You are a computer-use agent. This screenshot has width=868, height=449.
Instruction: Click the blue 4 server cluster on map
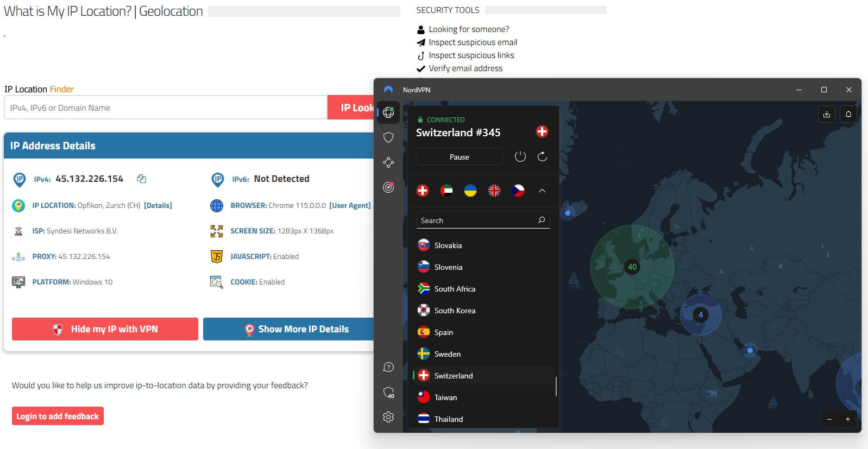(x=701, y=314)
